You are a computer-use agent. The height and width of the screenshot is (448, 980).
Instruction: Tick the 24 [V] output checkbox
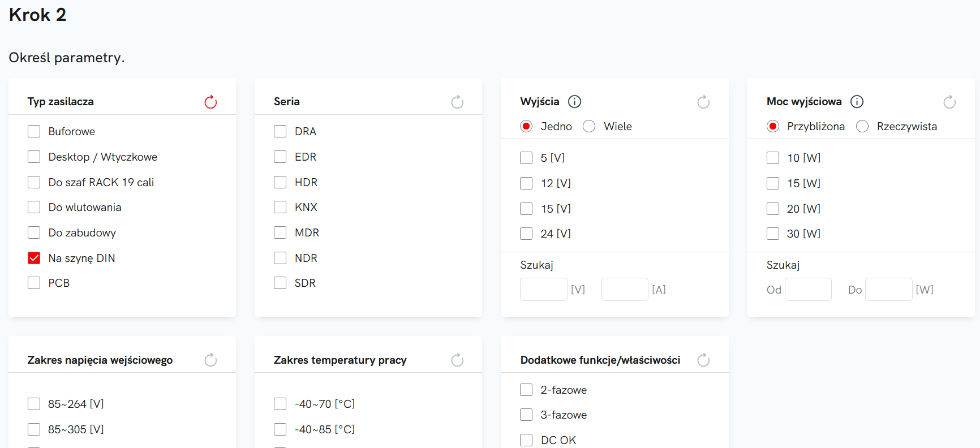pyautogui.click(x=526, y=234)
